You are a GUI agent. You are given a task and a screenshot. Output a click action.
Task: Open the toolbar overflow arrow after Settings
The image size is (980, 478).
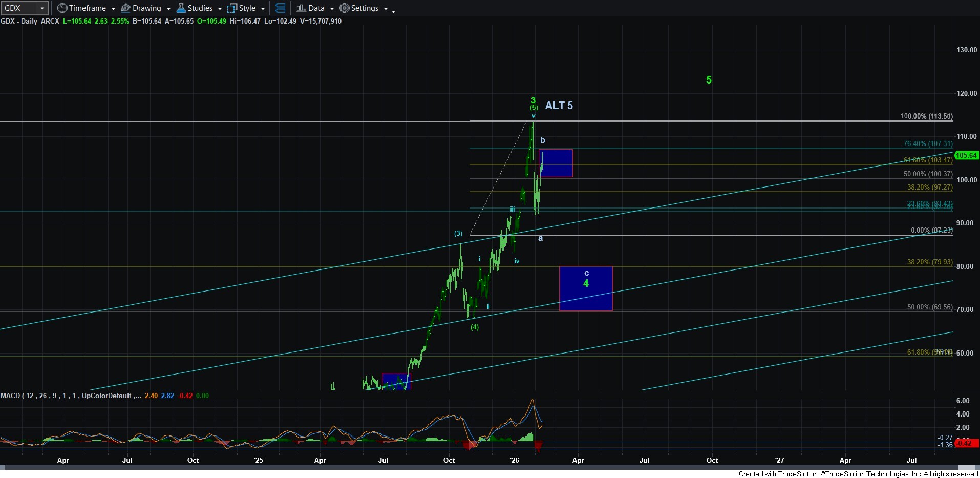[393, 11]
